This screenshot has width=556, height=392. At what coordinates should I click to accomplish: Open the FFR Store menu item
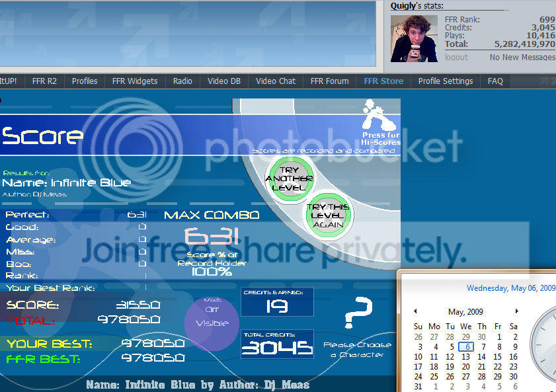pos(383,81)
